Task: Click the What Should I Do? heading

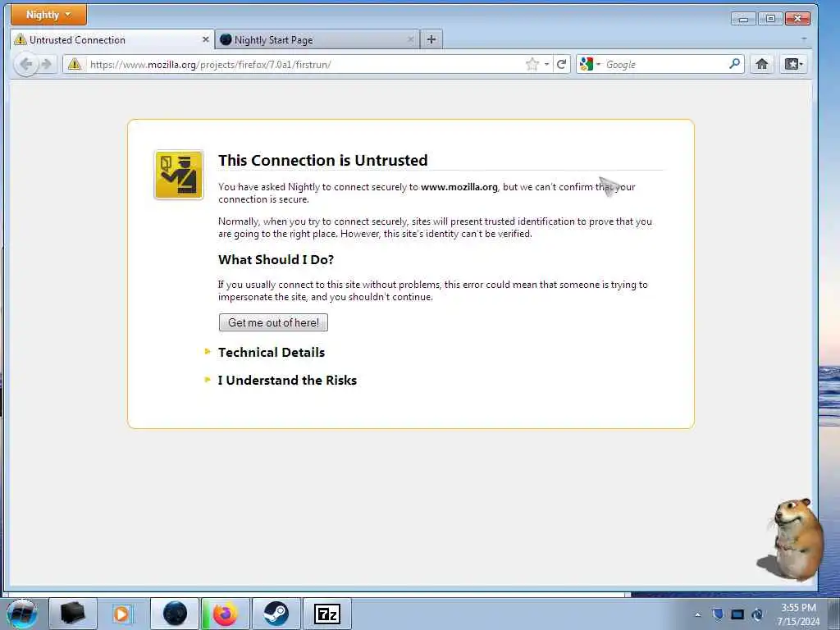Action: (276, 260)
